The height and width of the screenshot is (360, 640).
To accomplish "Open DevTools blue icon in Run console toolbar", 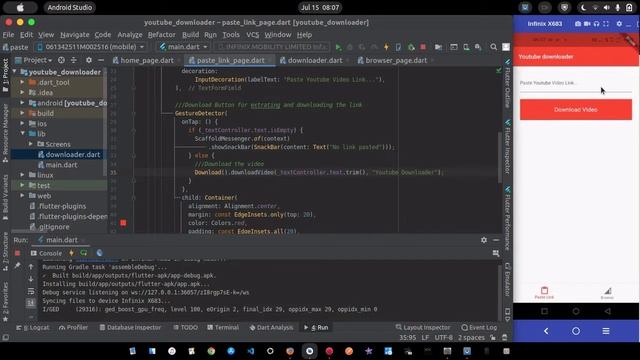I will point(99,253).
